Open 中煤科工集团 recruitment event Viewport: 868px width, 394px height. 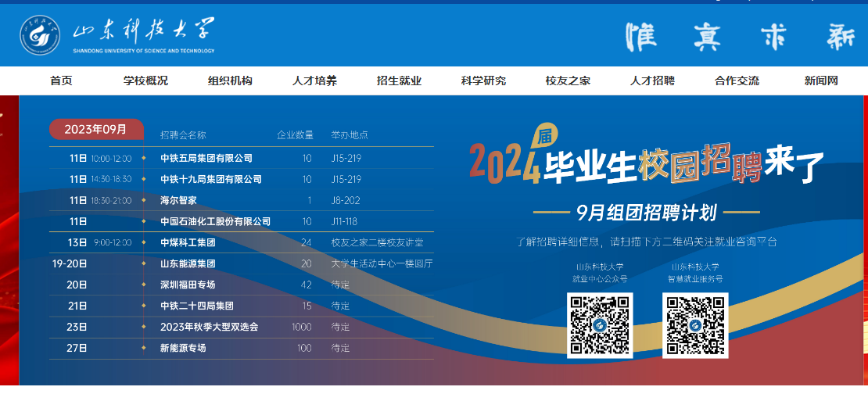pyautogui.click(x=188, y=242)
